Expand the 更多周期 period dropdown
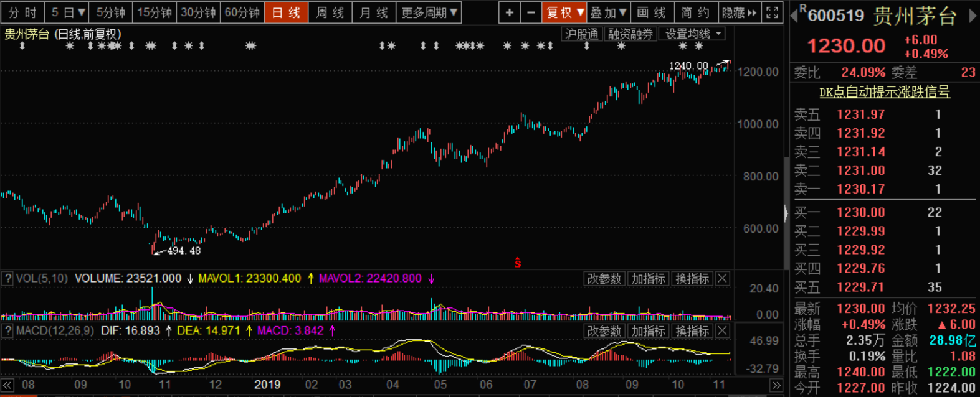The width and height of the screenshot is (980, 397). coord(429,12)
